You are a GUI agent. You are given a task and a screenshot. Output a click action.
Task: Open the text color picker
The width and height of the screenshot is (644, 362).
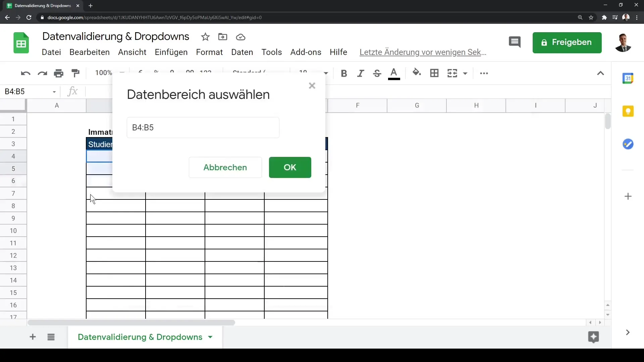[x=394, y=73]
